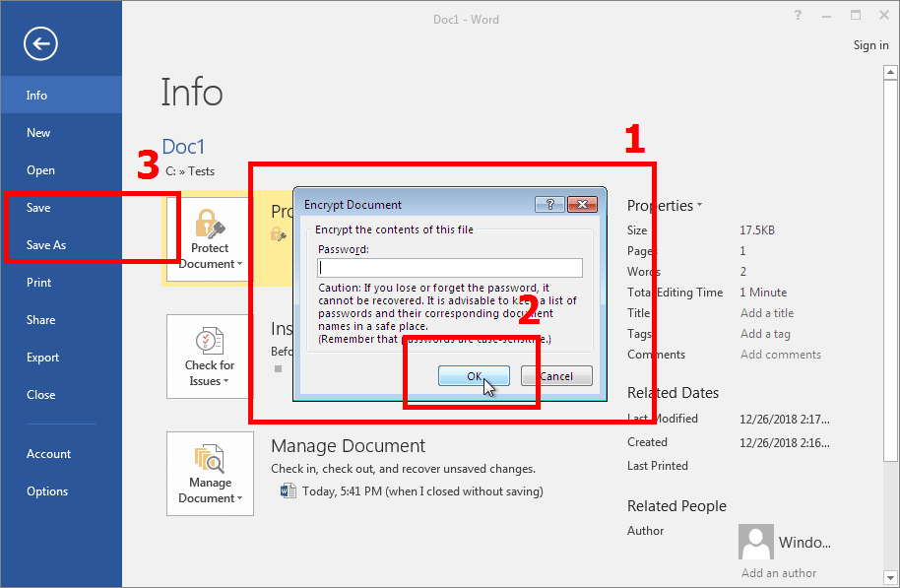This screenshot has height=588, width=900.
Task: Open Options in the sidebar
Action: pyautogui.click(x=61, y=490)
